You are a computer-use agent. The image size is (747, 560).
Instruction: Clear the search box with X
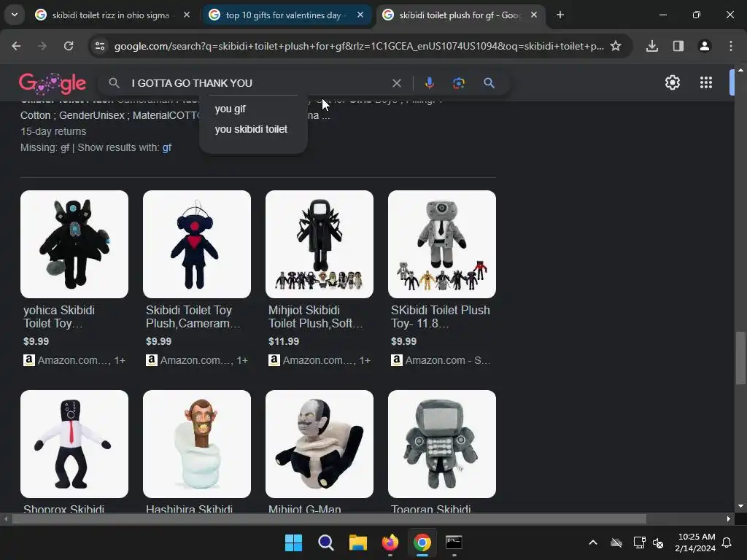point(396,83)
